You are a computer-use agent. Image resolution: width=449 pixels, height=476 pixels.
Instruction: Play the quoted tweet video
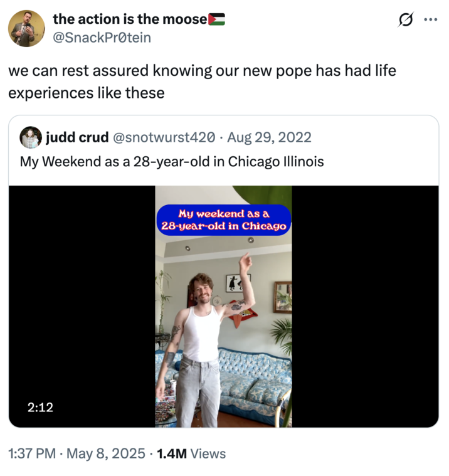tap(223, 306)
